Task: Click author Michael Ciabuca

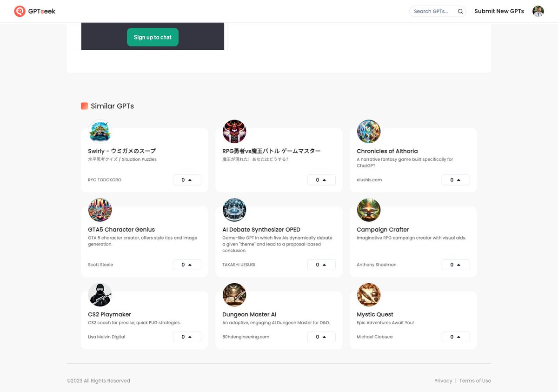Action: tap(375, 337)
